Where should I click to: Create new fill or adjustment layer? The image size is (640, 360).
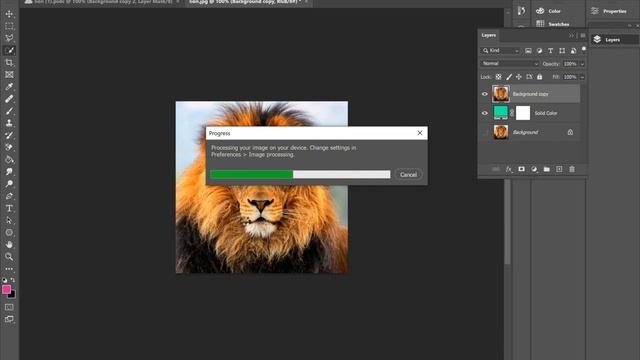[x=534, y=169]
